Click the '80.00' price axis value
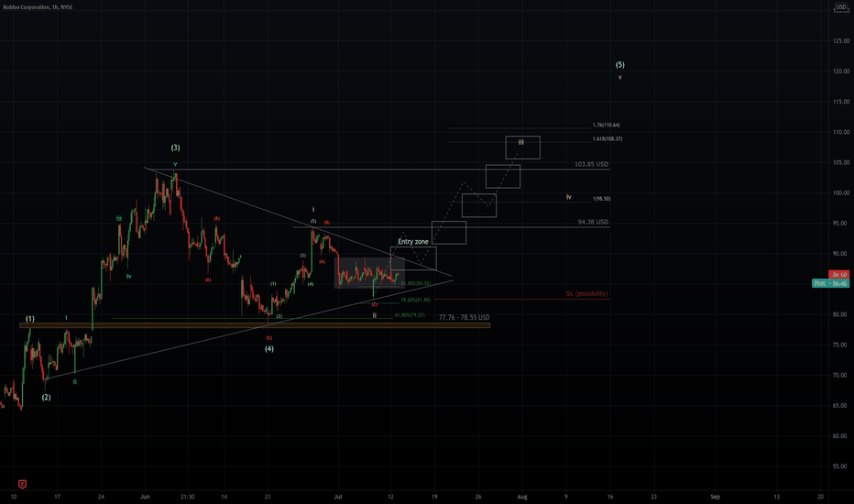Screen dimensions: 854x504 click(840, 314)
